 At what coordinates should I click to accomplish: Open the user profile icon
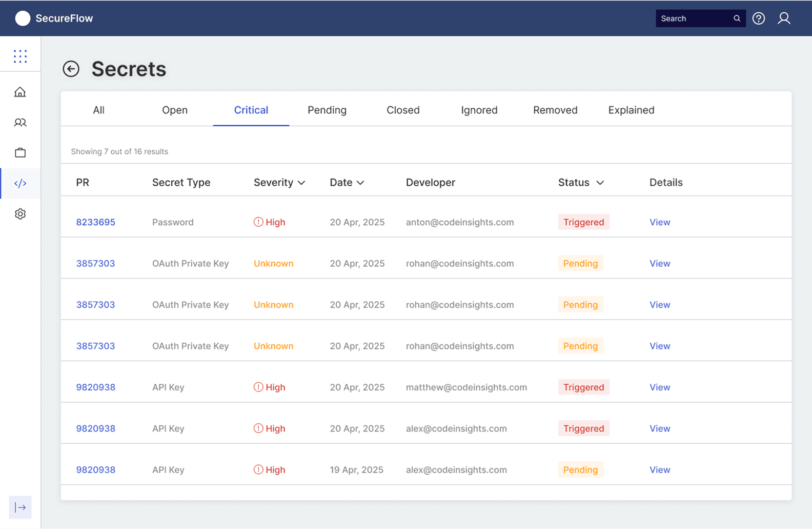[x=784, y=18]
